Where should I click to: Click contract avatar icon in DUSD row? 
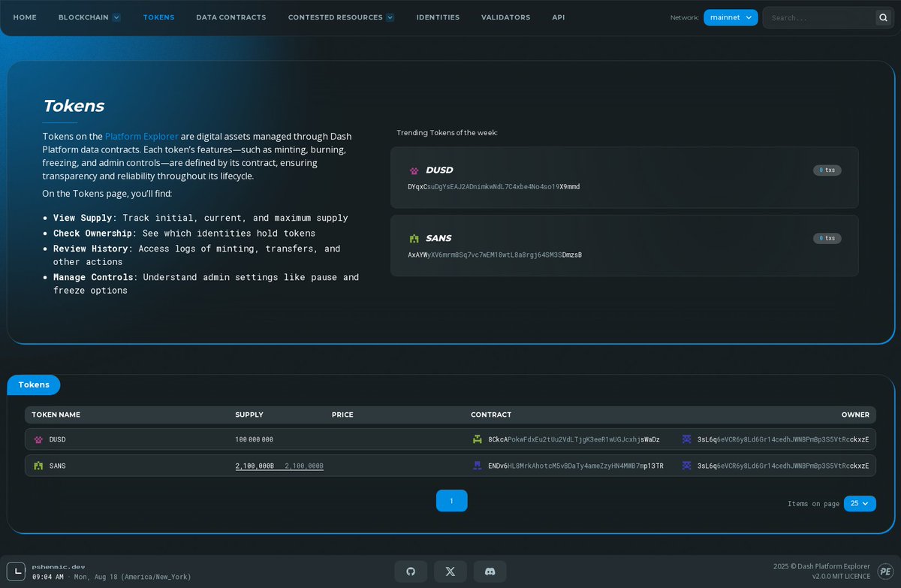(x=478, y=439)
